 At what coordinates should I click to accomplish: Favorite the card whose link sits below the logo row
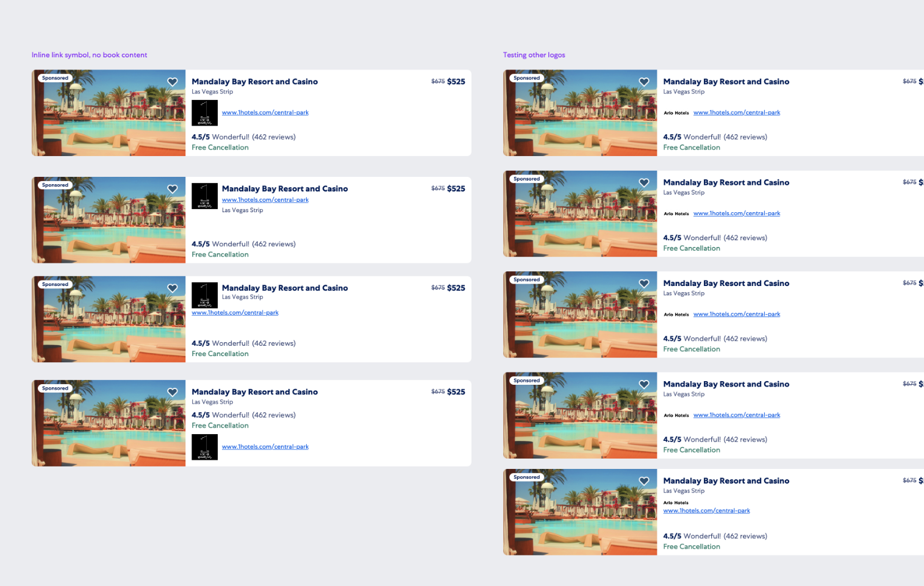click(173, 288)
